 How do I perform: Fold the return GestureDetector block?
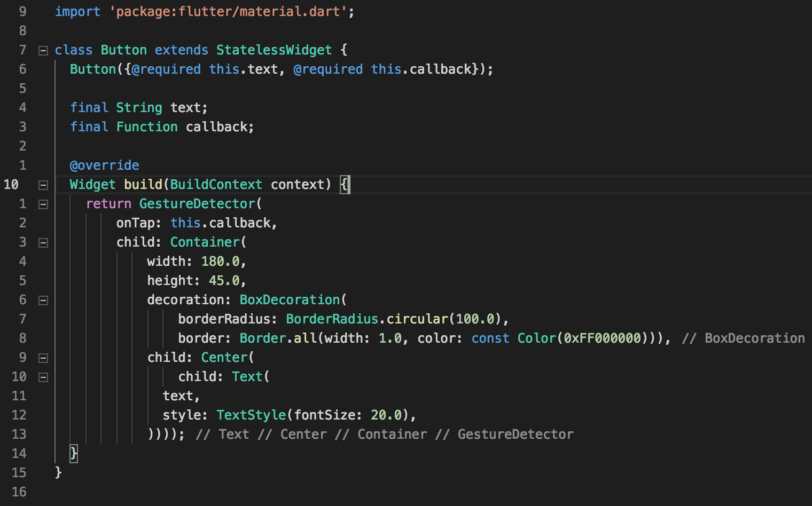click(43, 204)
